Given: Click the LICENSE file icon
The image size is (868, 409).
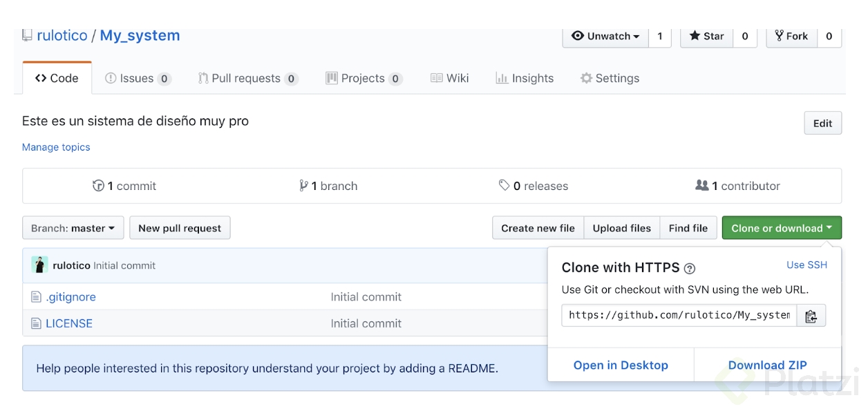Looking at the screenshot, I should tap(37, 323).
